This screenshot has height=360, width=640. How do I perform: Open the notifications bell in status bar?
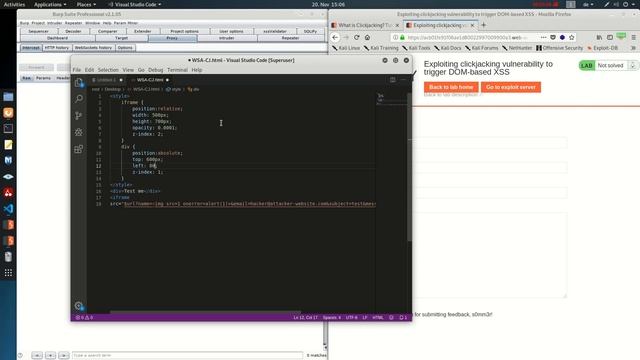(x=403, y=317)
